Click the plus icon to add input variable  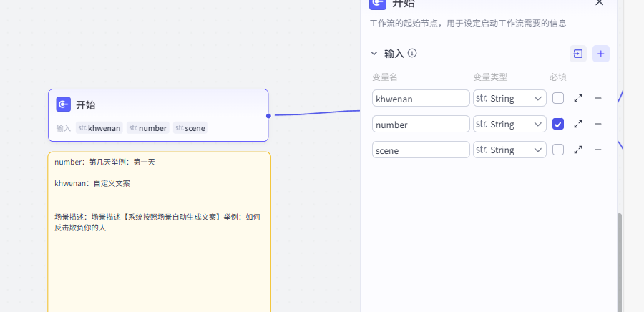click(601, 54)
